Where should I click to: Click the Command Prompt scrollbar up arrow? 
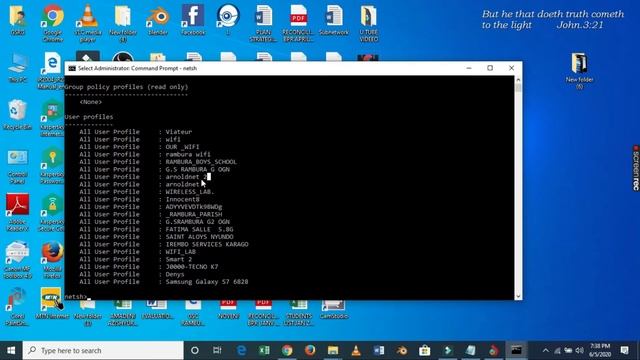click(x=518, y=80)
